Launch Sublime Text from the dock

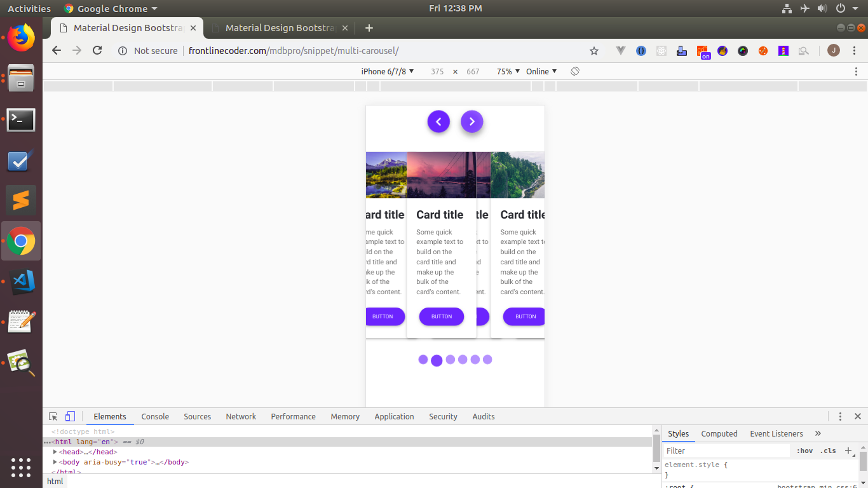pos(21,201)
